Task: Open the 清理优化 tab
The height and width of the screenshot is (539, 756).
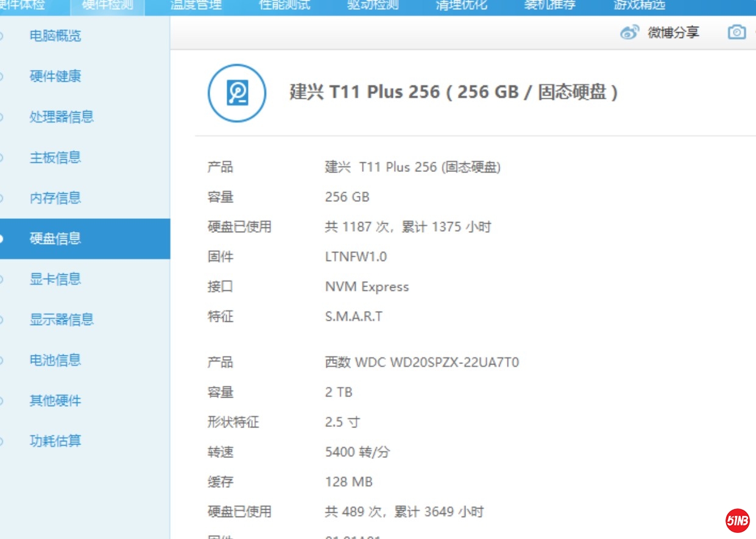Action: pyautogui.click(x=461, y=5)
